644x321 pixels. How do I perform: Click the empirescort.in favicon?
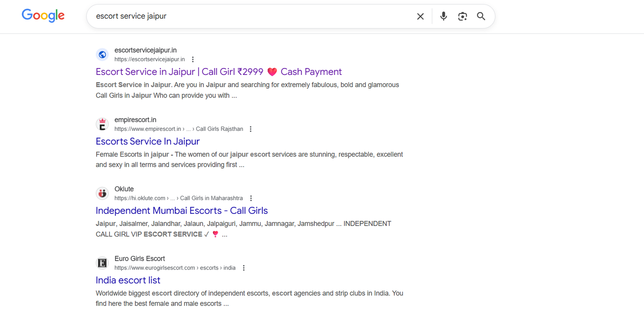[102, 124]
